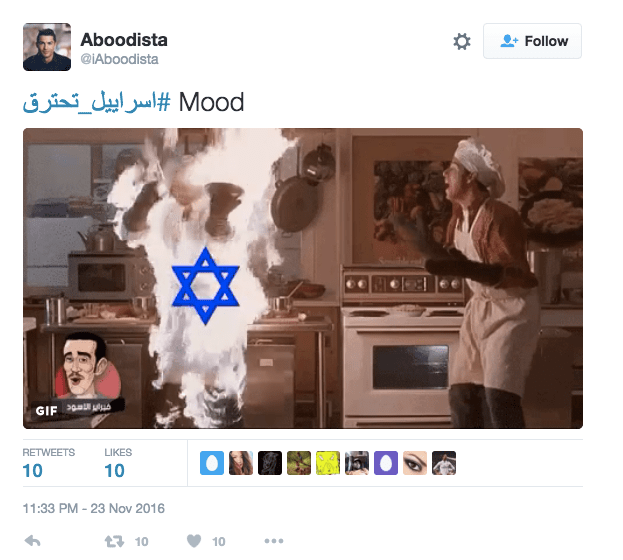Click the Aboodista display name
This screenshot has height=560, width=623.
[124, 40]
